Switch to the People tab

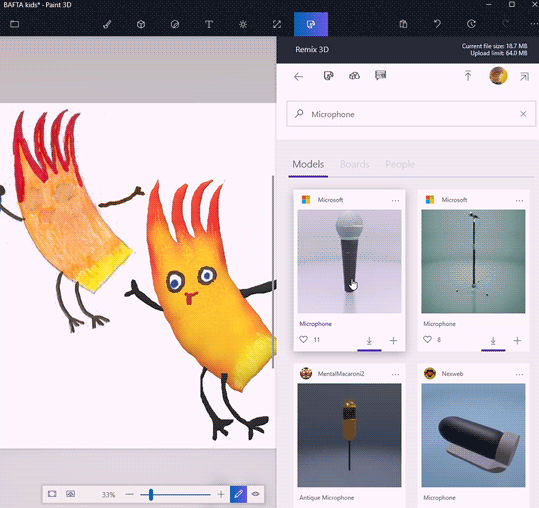(400, 164)
